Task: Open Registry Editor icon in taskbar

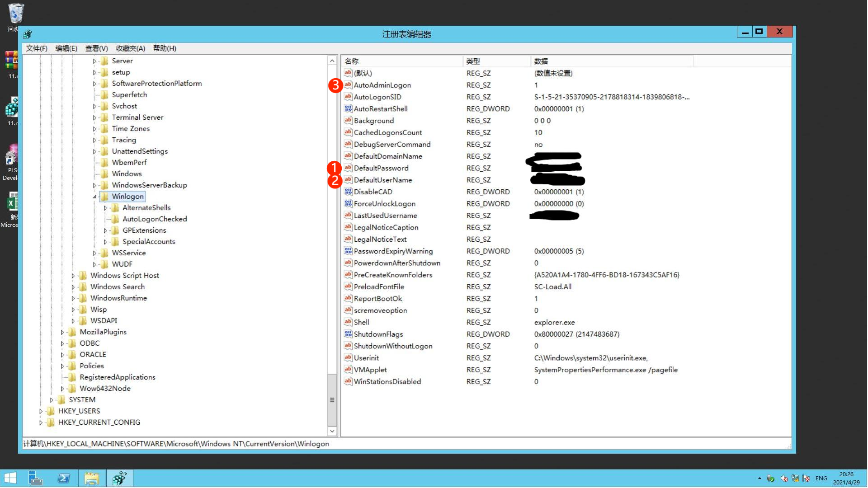Action: point(120,478)
